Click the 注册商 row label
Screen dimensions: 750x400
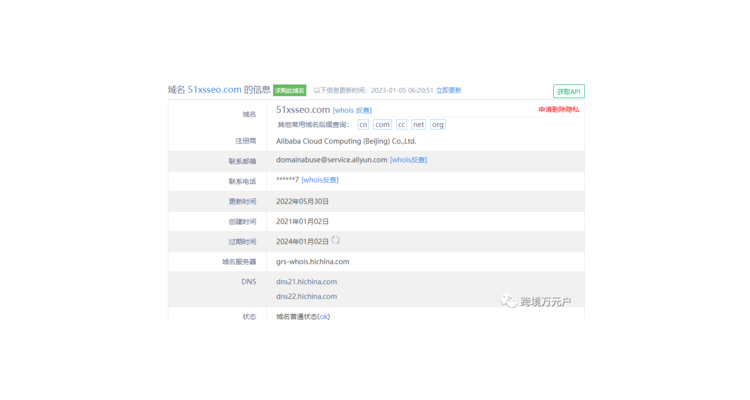[x=246, y=141]
